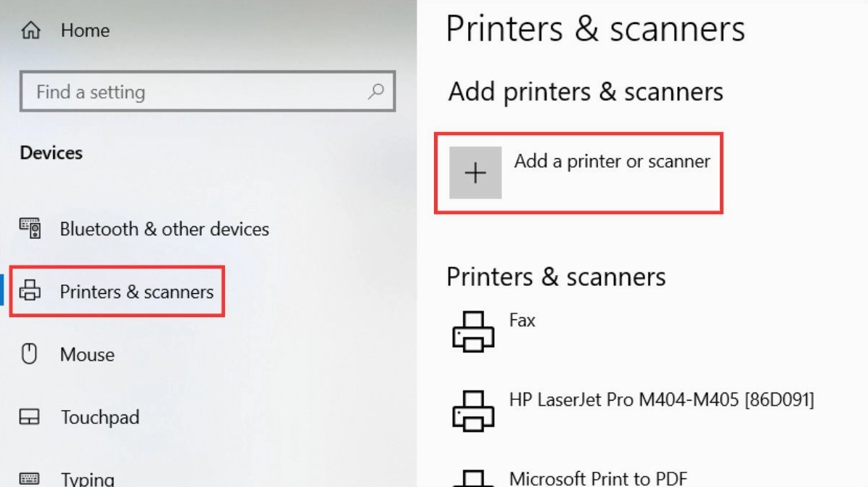This screenshot has height=487, width=868.
Task: Click the Touchpad icon in sidebar
Action: pyautogui.click(x=30, y=417)
